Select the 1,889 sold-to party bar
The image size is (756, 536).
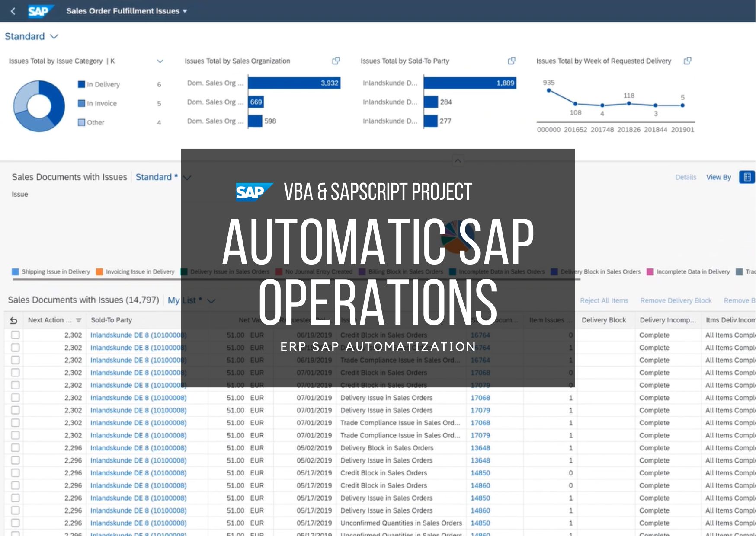(470, 83)
